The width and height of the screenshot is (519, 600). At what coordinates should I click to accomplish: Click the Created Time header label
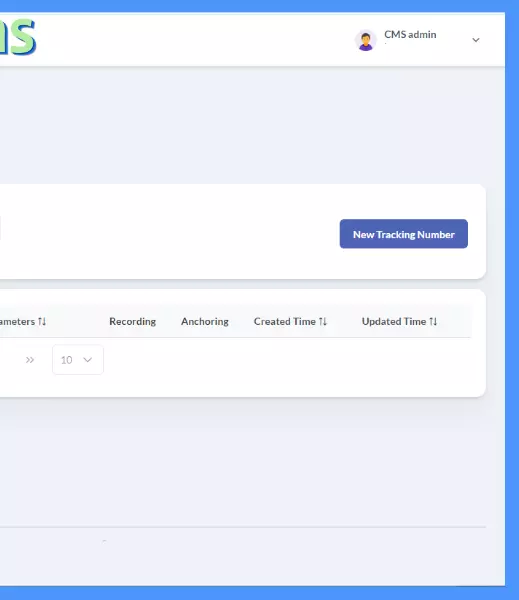point(284,321)
